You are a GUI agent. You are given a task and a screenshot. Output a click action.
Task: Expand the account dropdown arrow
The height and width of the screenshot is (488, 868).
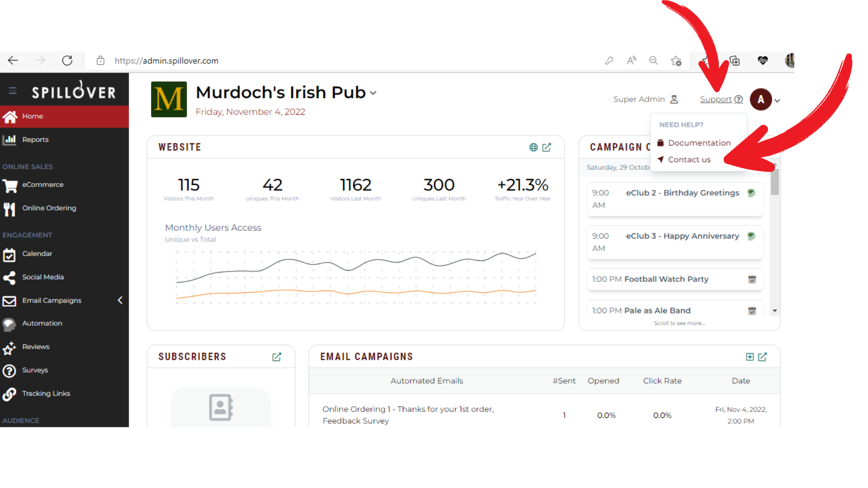[x=777, y=101]
